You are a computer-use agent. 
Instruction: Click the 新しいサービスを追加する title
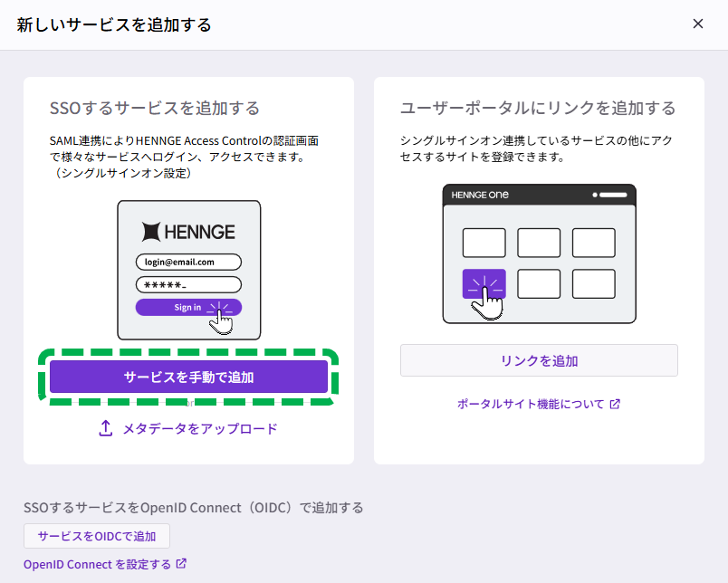coord(114,24)
